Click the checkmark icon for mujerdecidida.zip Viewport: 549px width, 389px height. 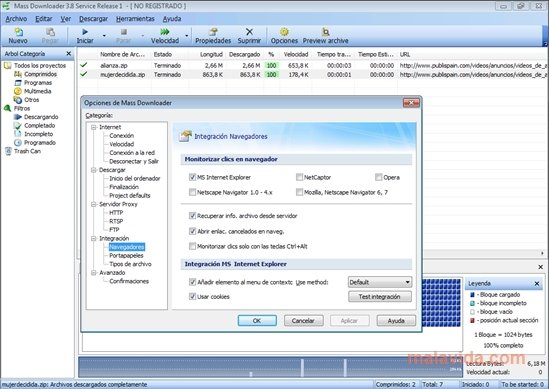click(83, 74)
